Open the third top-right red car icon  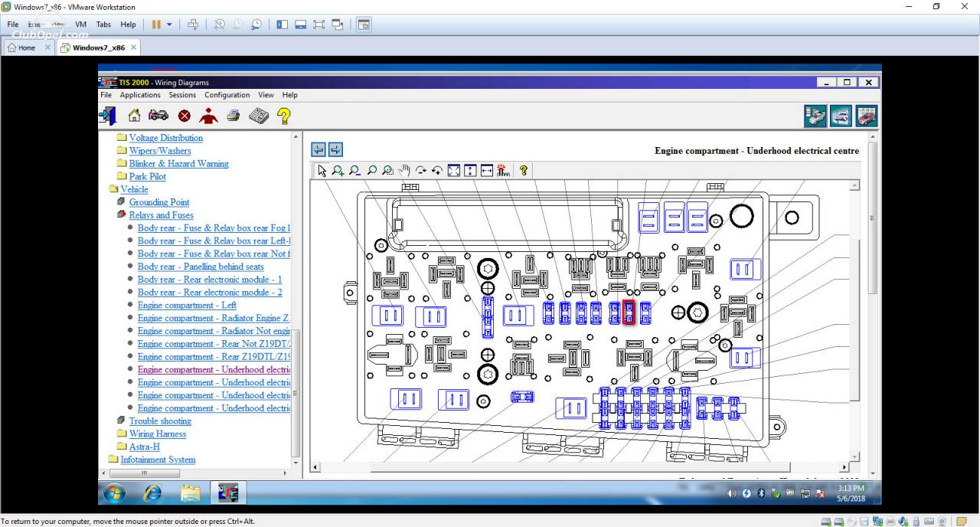[866, 116]
